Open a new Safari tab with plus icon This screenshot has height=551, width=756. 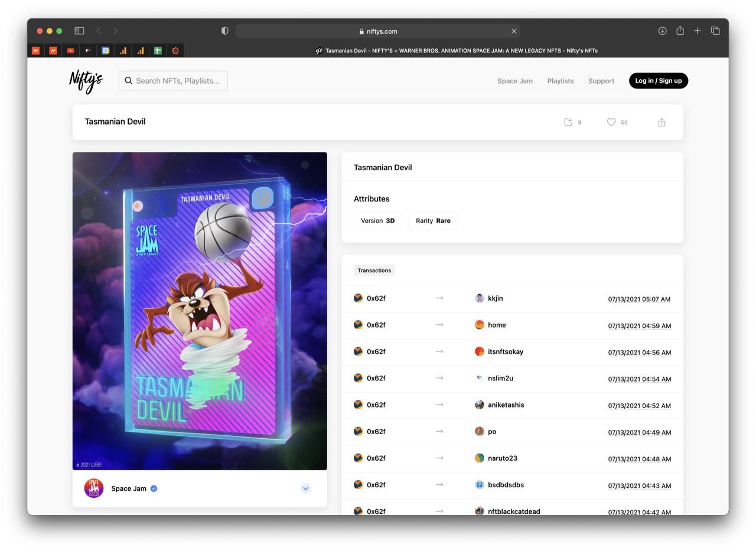coord(697,31)
